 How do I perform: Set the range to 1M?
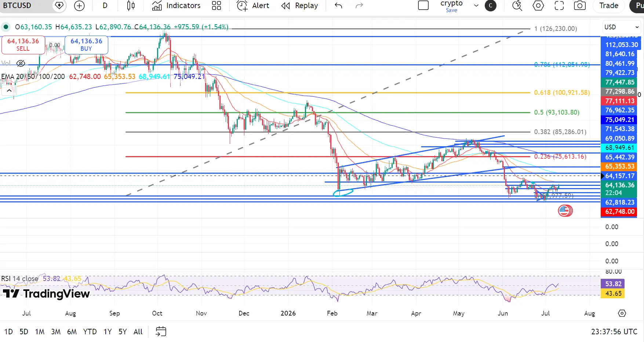click(x=40, y=332)
